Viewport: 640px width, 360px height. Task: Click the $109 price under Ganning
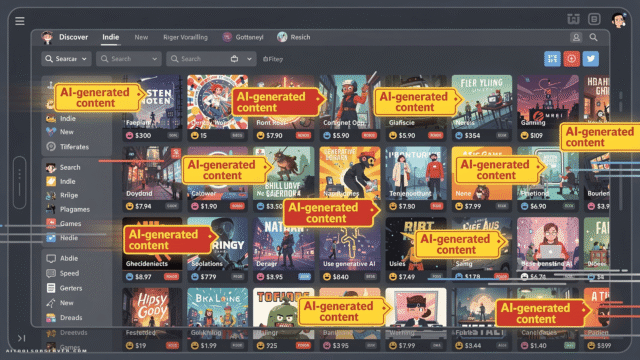[x=536, y=136]
